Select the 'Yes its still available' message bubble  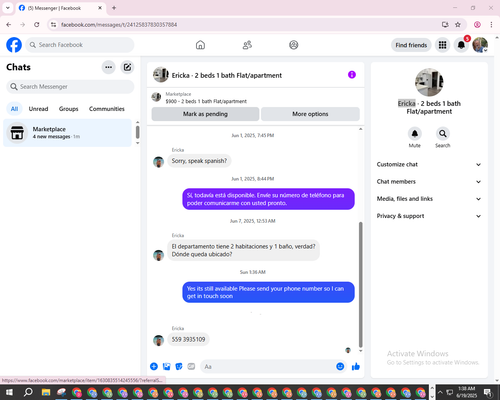(x=268, y=292)
